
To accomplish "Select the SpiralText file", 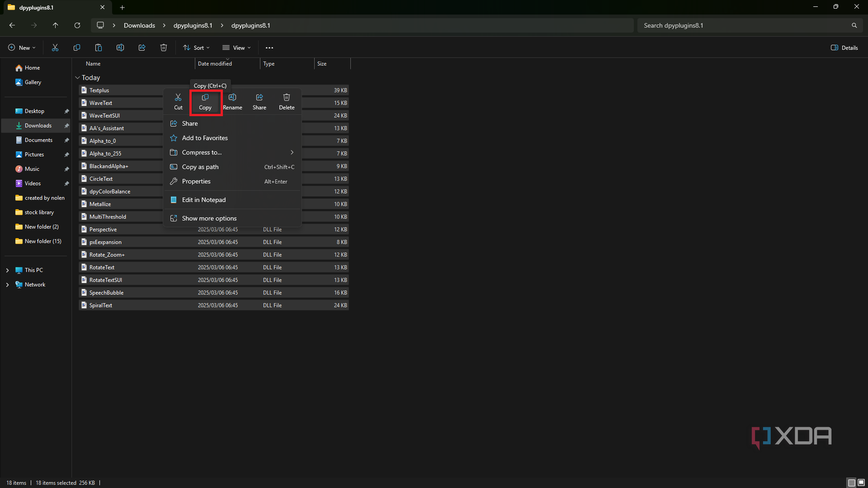I will pyautogui.click(x=214, y=305).
